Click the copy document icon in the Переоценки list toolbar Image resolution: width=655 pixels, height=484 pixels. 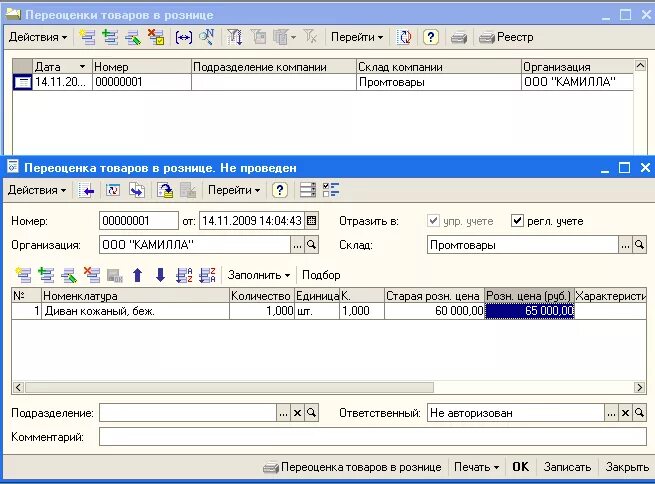[110, 37]
